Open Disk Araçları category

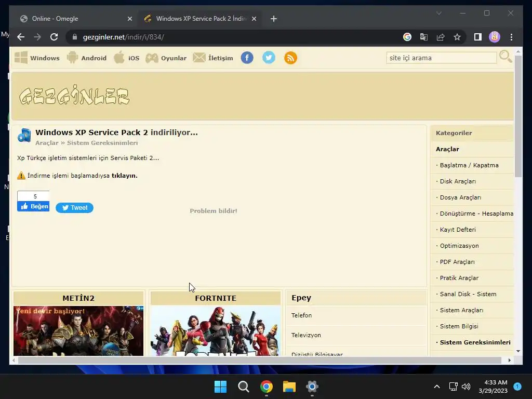tap(458, 181)
